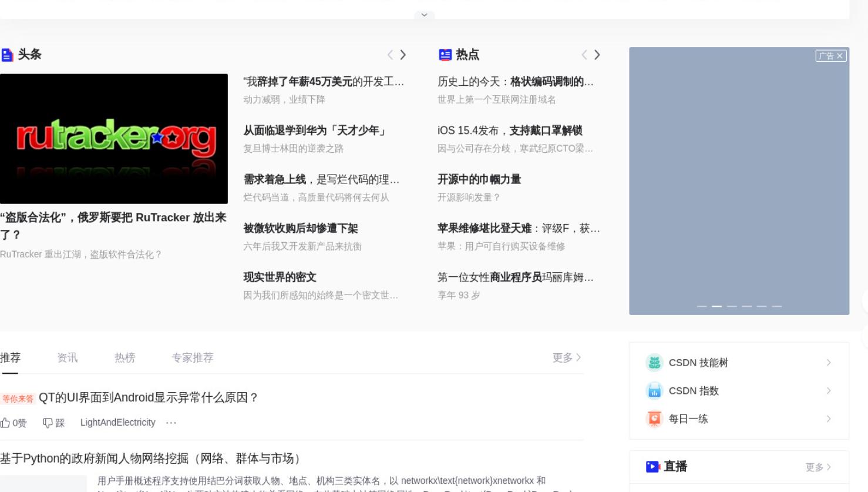The height and width of the screenshot is (492, 868).
Task: Open 第一位女性商业程序员 hot topic
Action: (516, 277)
